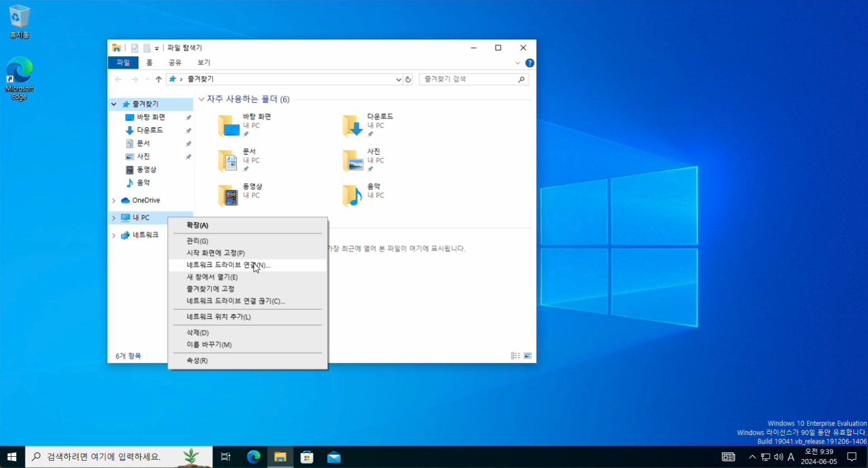Open the 음악 folder in main pane
The width and height of the screenshot is (868, 468).
(x=353, y=195)
